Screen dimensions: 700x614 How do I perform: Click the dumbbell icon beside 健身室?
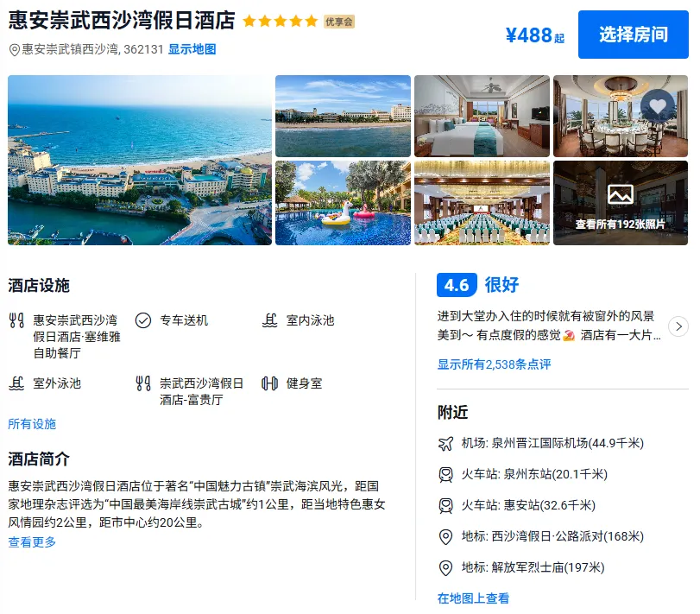(269, 383)
